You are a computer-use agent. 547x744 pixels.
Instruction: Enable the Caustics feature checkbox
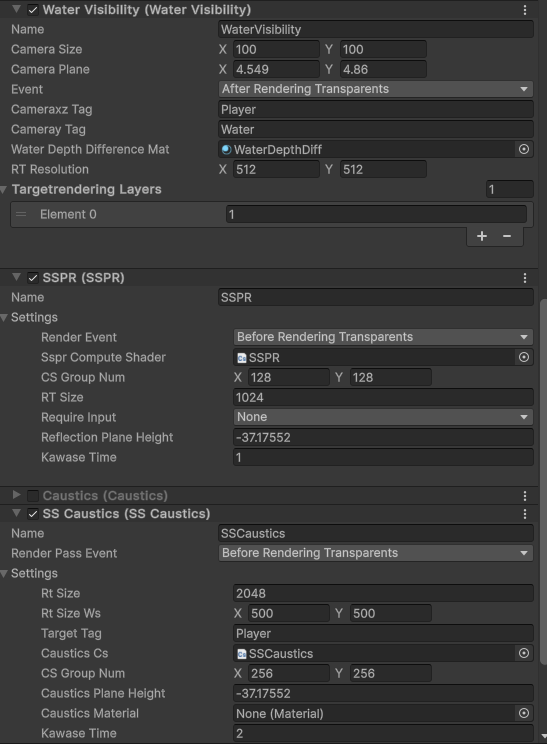click(33, 496)
